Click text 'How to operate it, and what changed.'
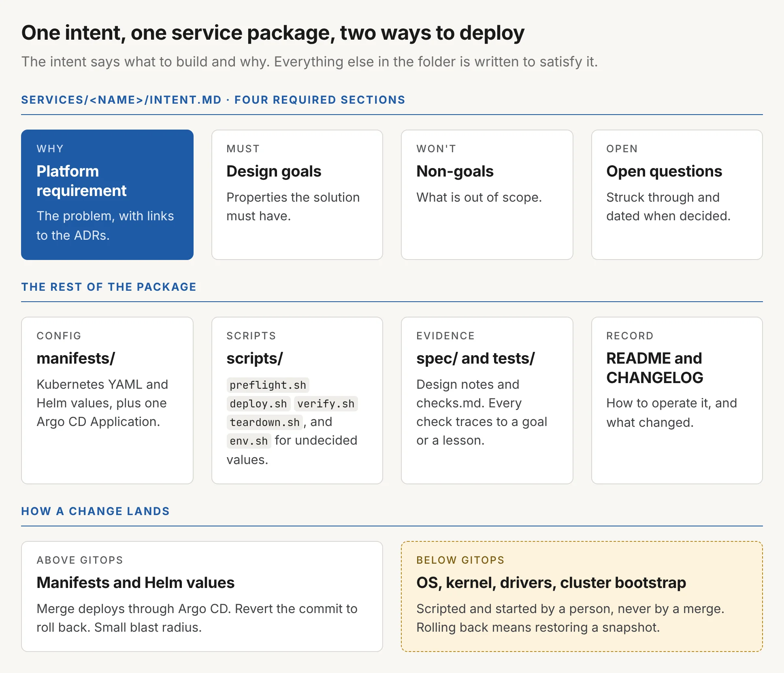 [x=671, y=413]
